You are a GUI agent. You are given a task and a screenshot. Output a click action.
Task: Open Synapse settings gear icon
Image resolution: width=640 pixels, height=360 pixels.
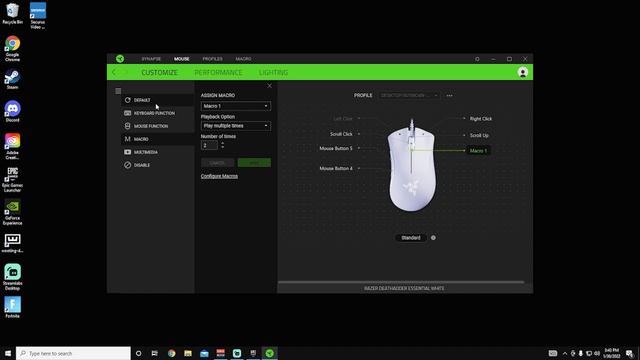tap(477, 59)
